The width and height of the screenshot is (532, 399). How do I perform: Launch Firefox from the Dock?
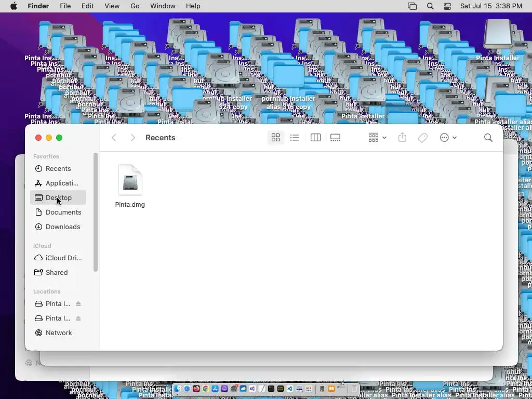pyautogui.click(x=196, y=389)
